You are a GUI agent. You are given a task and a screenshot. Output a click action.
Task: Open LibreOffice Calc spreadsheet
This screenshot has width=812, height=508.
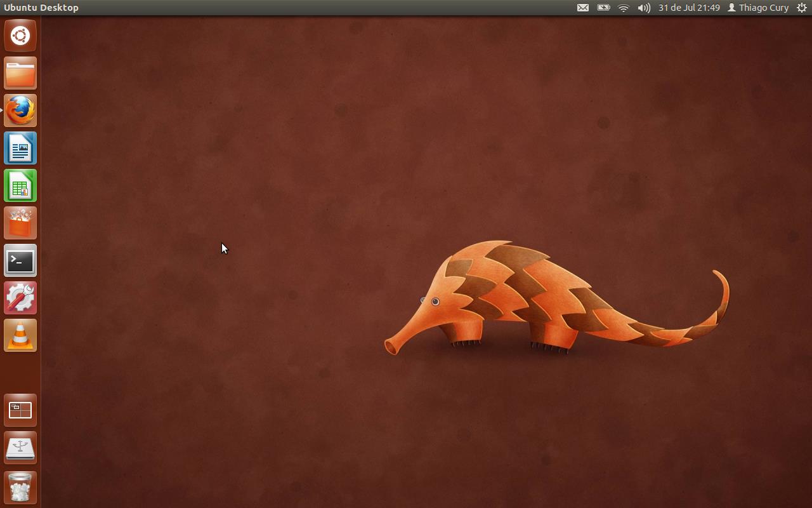point(20,185)
